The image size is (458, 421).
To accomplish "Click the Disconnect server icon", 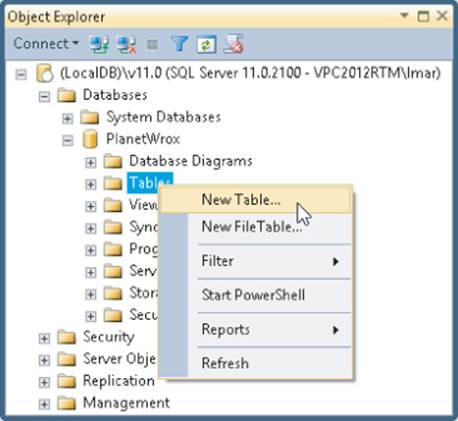I will pyautogui.click(x=127, y=45).
